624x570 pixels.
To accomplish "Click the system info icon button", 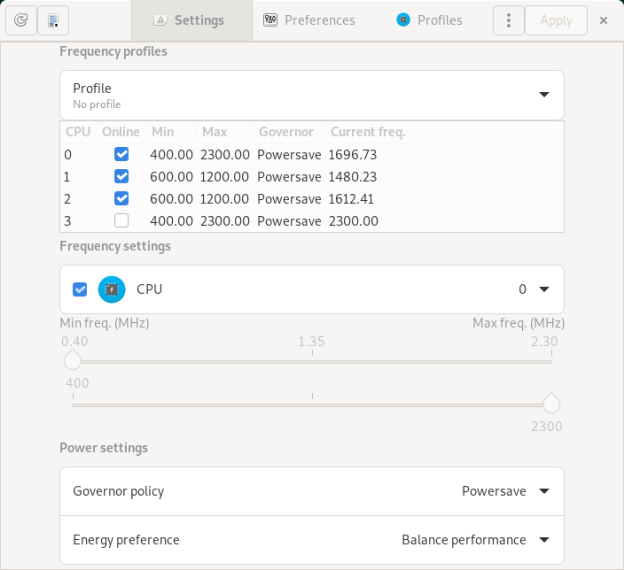I will pos(53,20).
